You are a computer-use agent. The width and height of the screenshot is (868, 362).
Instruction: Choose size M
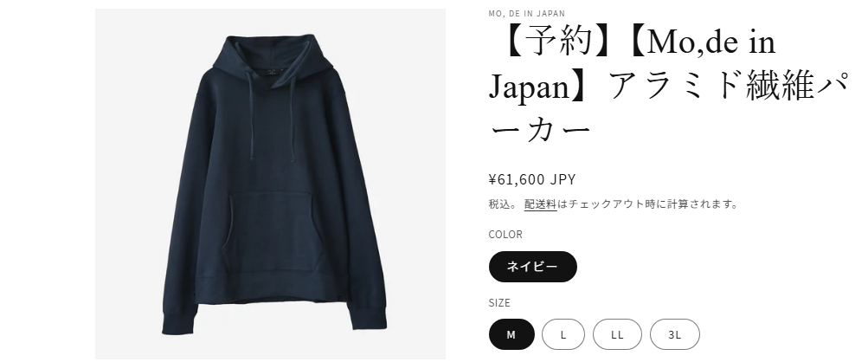click(x=511, y=334)
